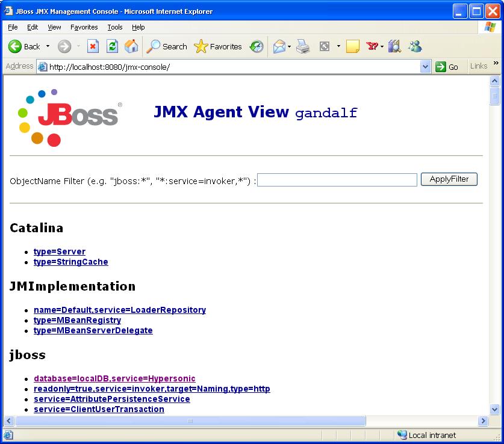This screenshot has width=504, height=444.
Task: Click the green Go arrow button
Action: pyautogui.click(x=447, y=67)
